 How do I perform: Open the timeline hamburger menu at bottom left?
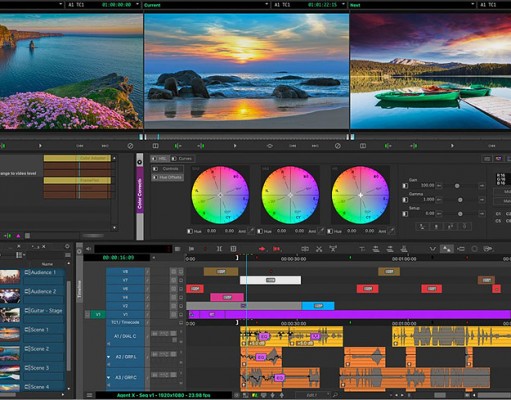click(89, 395)
